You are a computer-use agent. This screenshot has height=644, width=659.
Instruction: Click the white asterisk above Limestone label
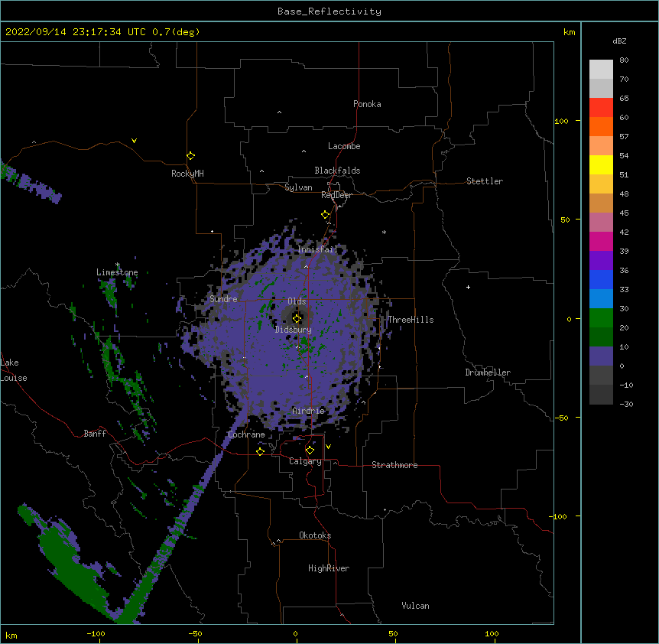click(x=118, y=265)
